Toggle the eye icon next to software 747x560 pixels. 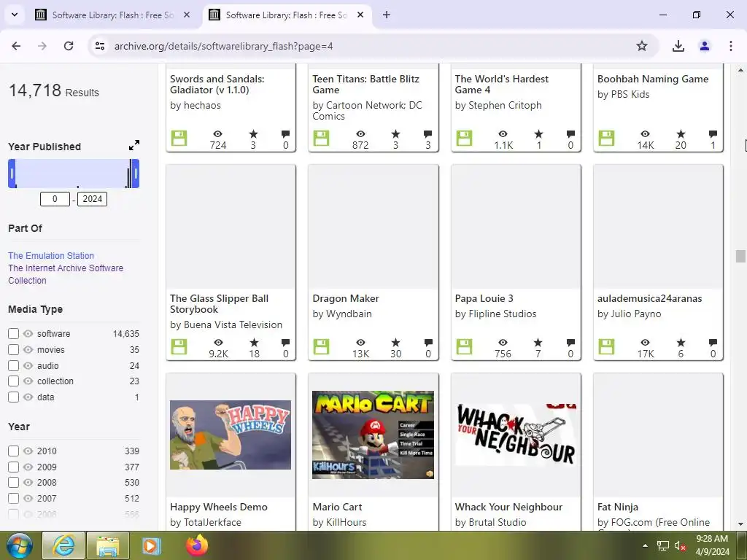(28, 334)
